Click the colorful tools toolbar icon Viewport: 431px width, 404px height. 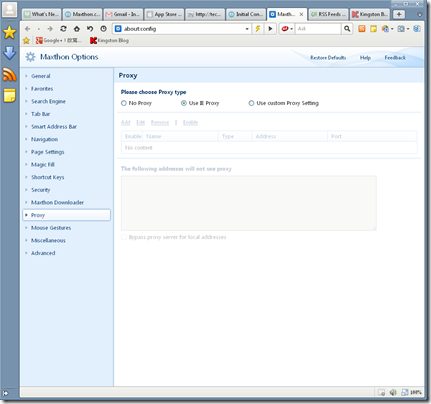tap(385, 29)
